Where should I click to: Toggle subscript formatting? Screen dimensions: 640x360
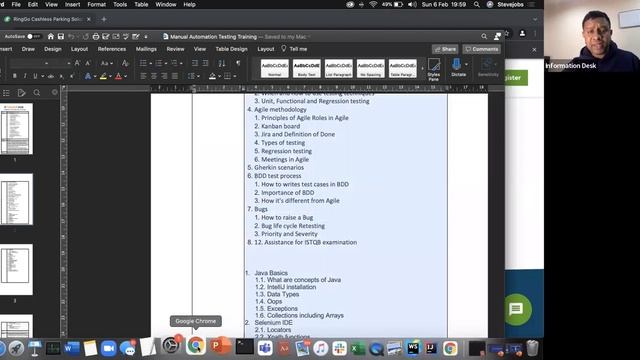[62, 76]
